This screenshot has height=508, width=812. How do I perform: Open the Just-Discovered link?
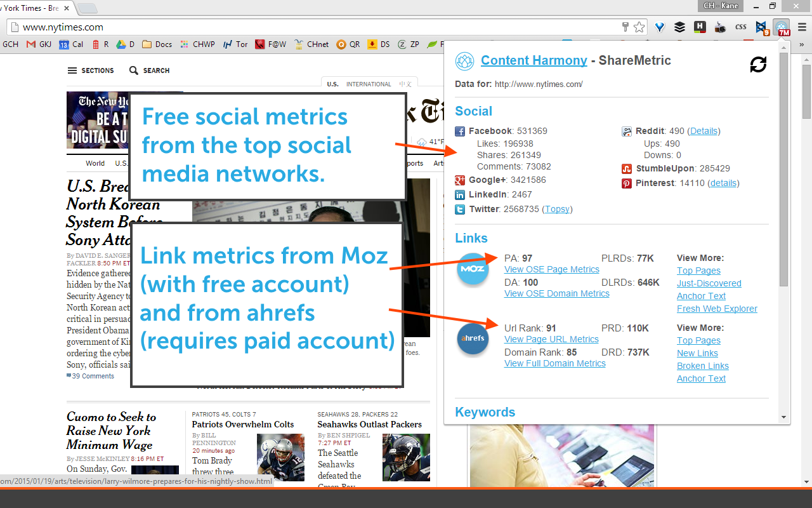(709, 283)
